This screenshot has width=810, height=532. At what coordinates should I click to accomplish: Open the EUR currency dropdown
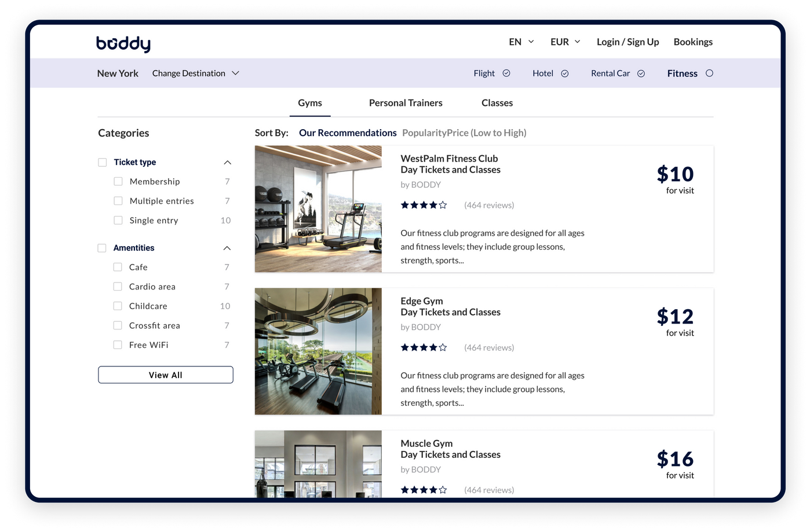565,42
